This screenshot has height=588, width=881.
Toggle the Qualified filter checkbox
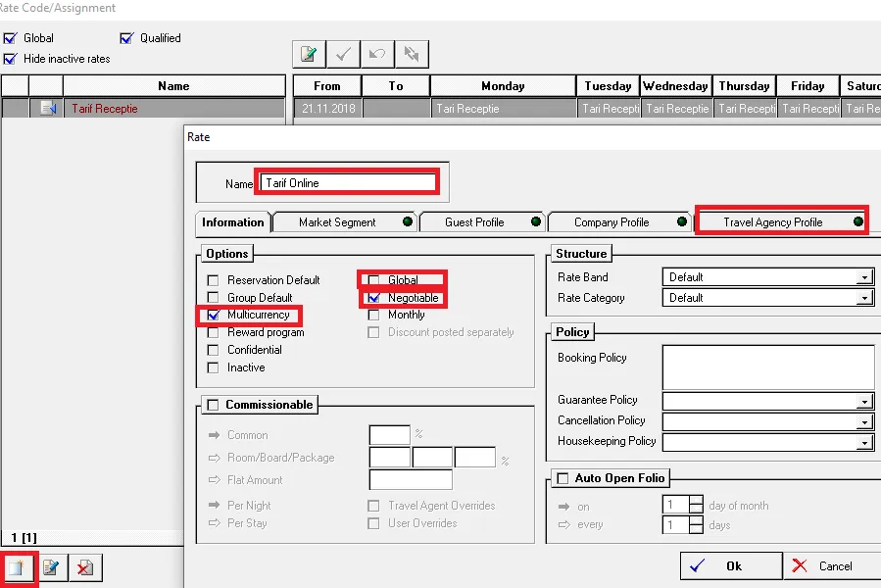click(x=126, y=38)
